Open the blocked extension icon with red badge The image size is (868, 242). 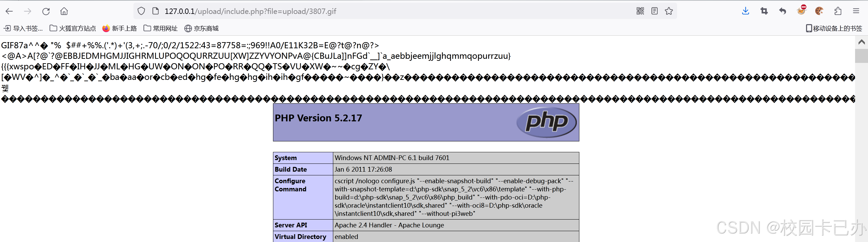pos(801,10)
